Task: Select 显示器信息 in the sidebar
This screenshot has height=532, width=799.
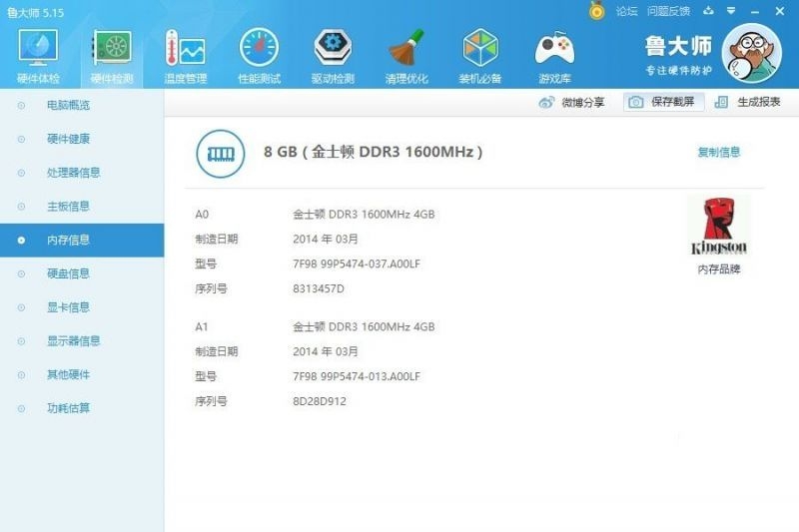Action: (82, 340)
